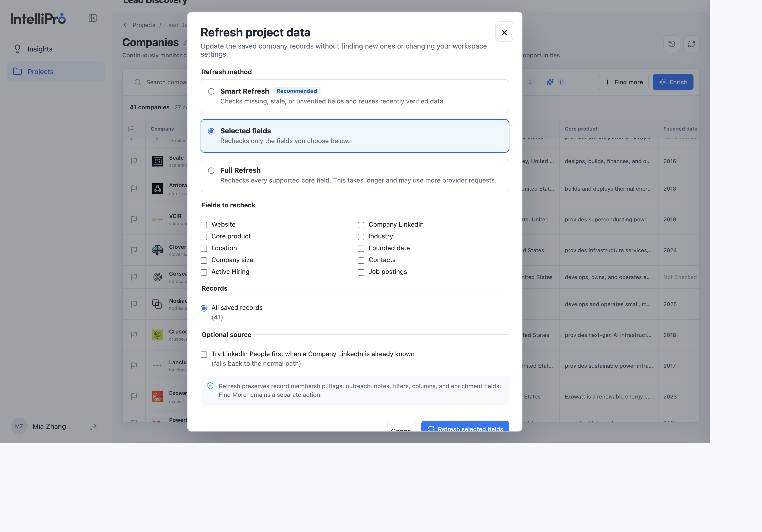
Task: Click the Core product column header
Action: 581,129
